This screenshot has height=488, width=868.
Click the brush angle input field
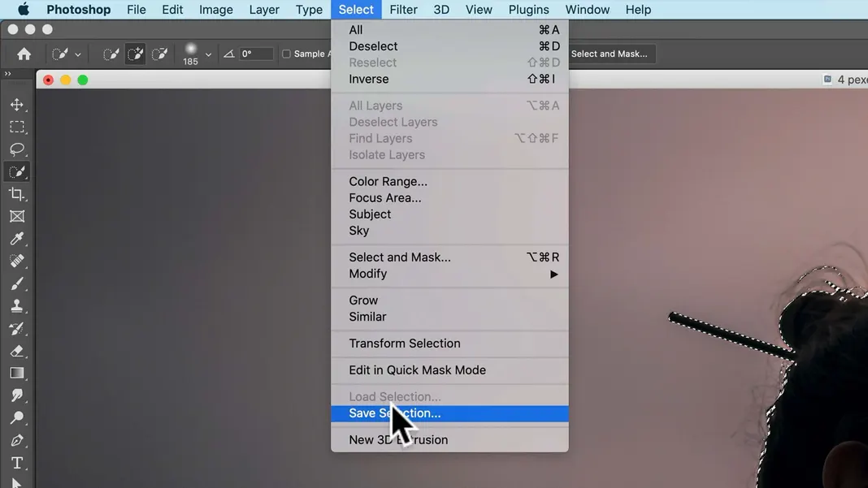pyautogui.click(x=256, y=54)
